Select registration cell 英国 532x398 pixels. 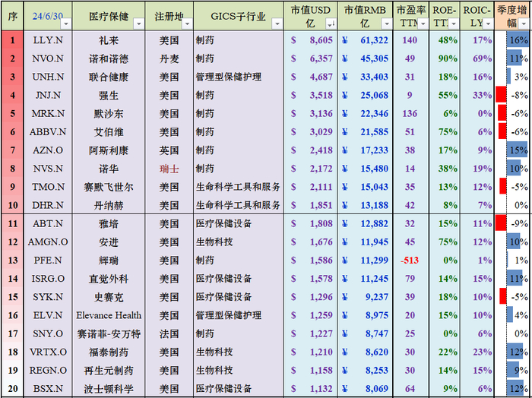click(169, 150)
